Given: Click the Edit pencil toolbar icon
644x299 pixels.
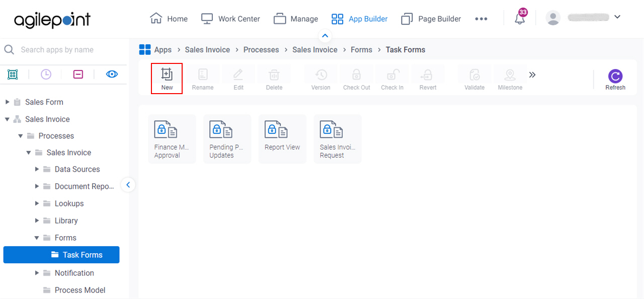Looking at the screenshot, I should click(x=238, y=79).
